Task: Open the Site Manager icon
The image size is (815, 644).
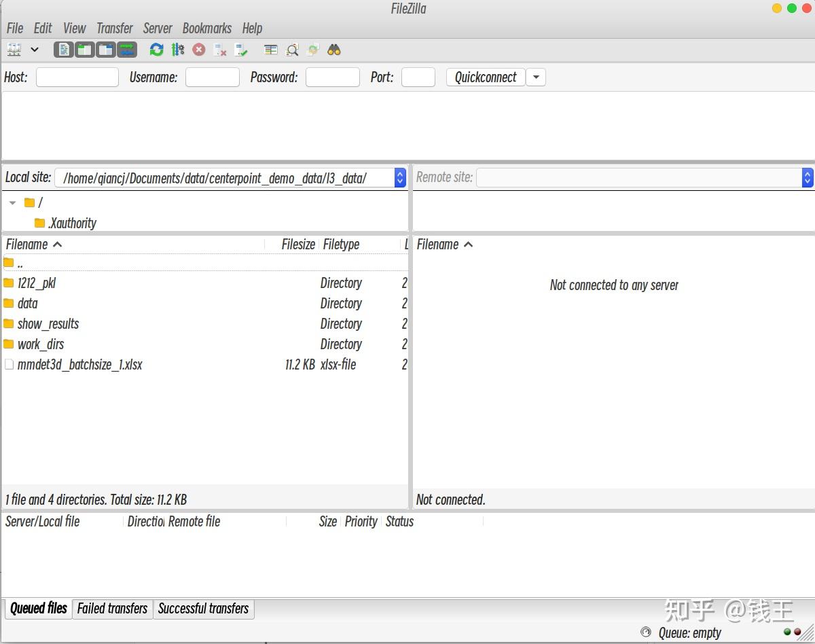Action: (14, 50)
